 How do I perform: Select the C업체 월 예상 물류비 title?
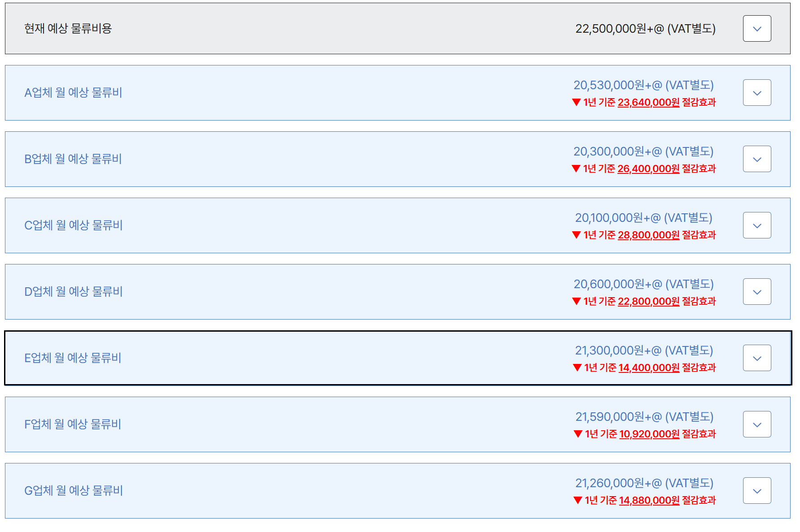click(73, 225)
